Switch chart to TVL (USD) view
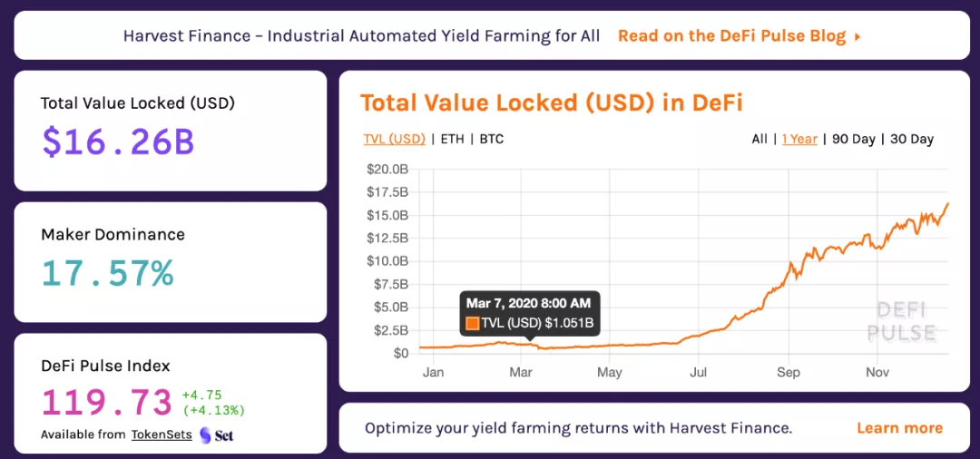This screenshot has width=980, height=459. coord(394,139)
